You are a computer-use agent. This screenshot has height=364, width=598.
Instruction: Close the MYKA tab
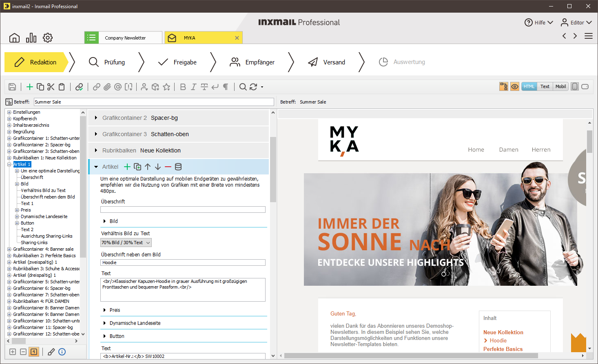pos(237,38)
